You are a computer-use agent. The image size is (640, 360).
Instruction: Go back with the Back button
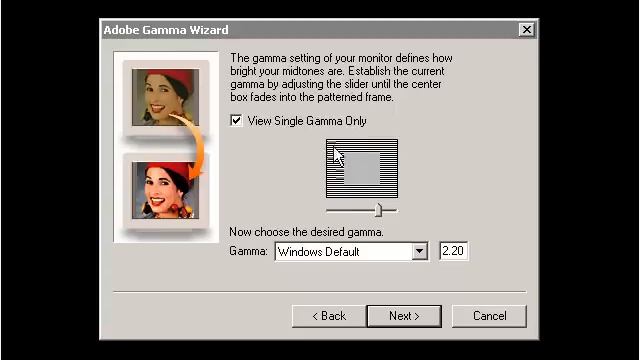329,316
